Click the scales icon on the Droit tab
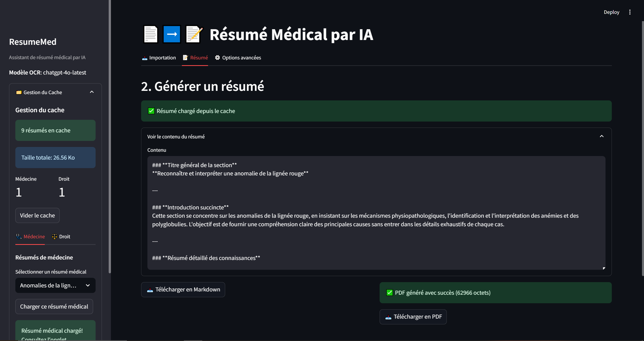 pos(54,237)
